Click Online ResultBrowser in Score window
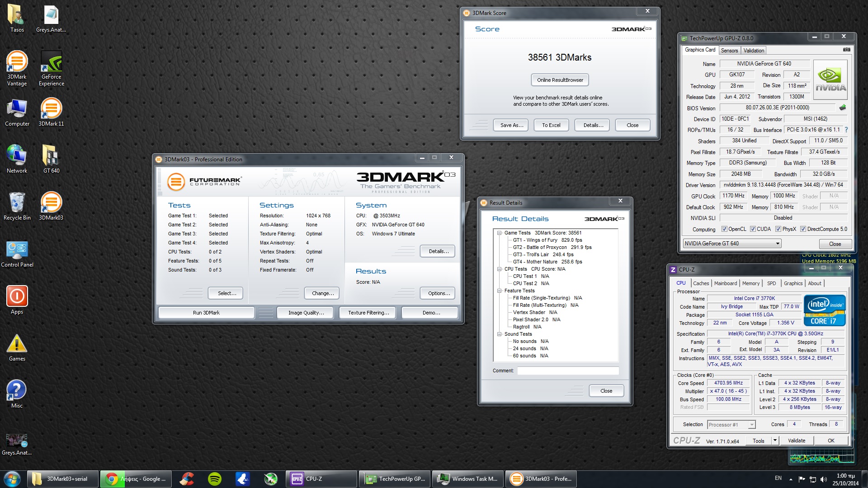The height and width of the screenshot is (488, 868). 560,80
